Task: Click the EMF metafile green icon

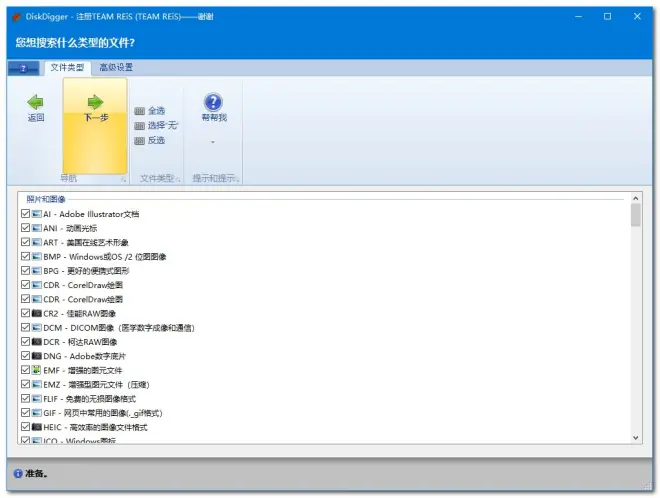Action: 37,370
